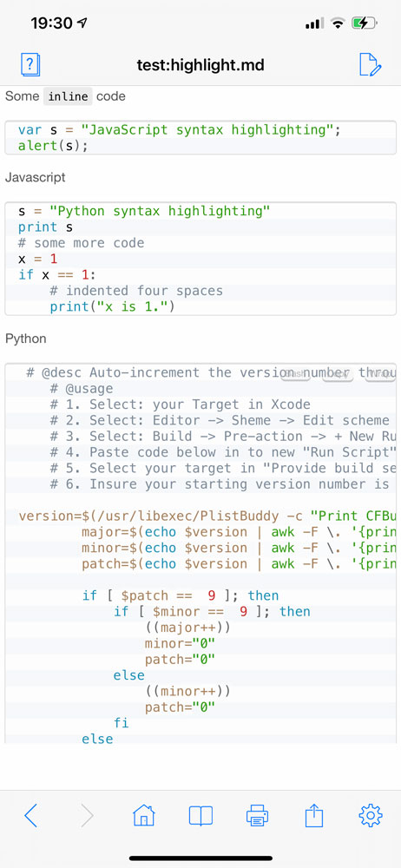Open the home icon in bottom toolbar
401x868 pixels.
pos(144,815)
